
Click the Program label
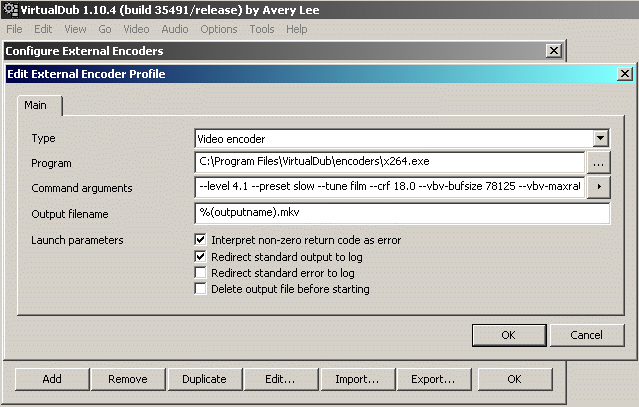pos(51,163)
